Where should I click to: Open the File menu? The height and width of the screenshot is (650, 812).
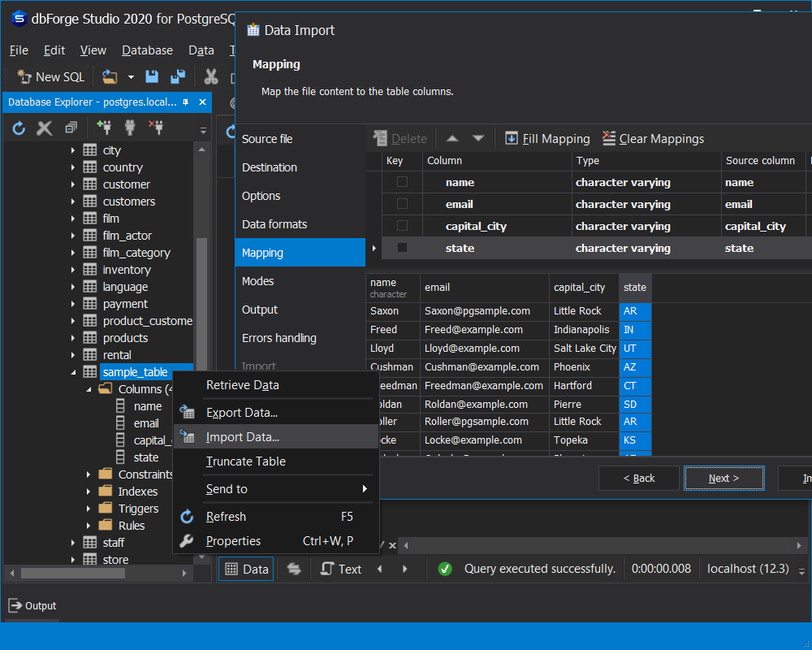point(19,50)
